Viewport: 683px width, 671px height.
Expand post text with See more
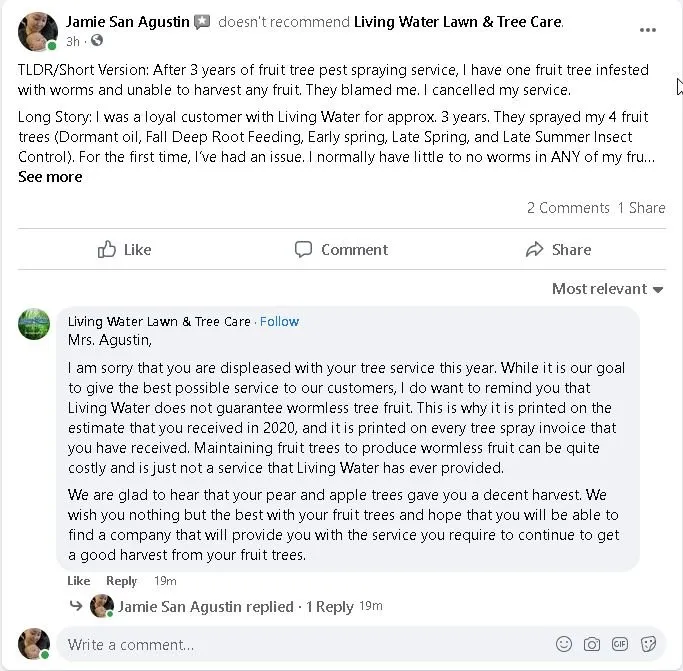50,177
